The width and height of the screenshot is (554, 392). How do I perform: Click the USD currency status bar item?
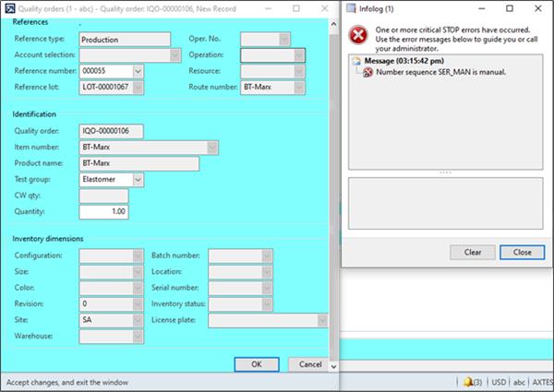pos(500,381)
